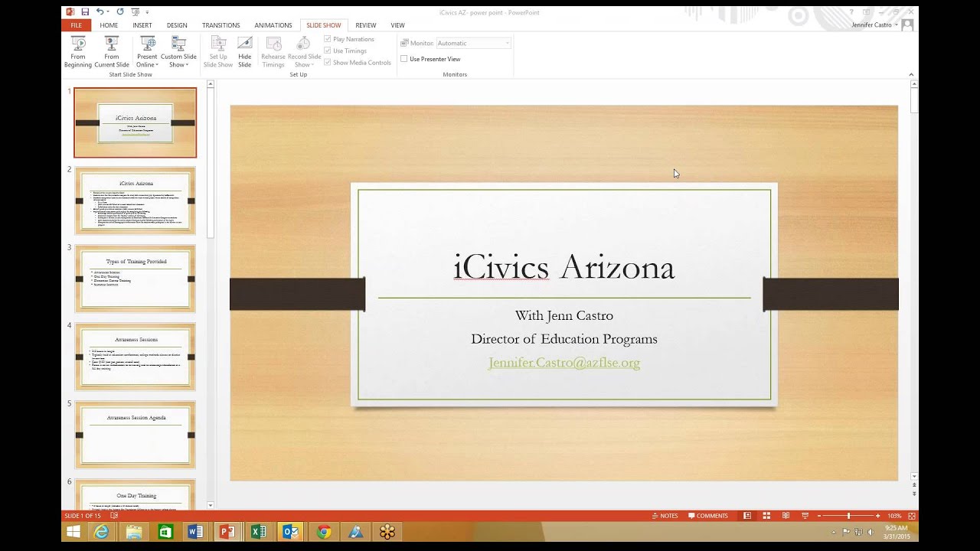Viewport: 980px width, 551px height.
Task: Open Record Slide Show dropdown
Action: pyautogui.click(x=304, y=51)
